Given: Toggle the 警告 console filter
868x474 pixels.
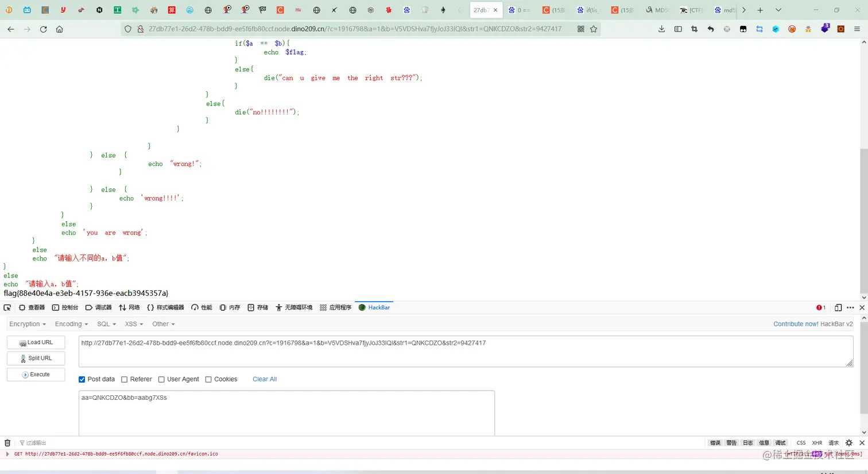Looking at the screenshot, I should click(x=731, y=442).
